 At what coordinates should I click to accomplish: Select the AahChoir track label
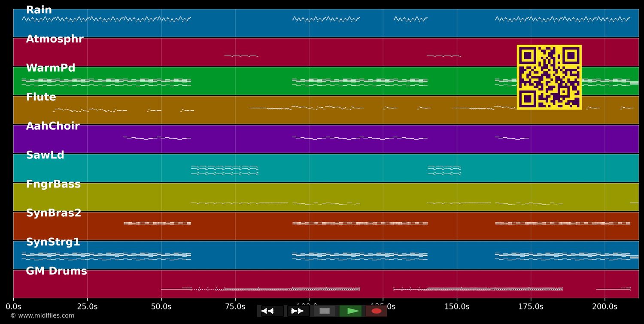tap(53, 126)
